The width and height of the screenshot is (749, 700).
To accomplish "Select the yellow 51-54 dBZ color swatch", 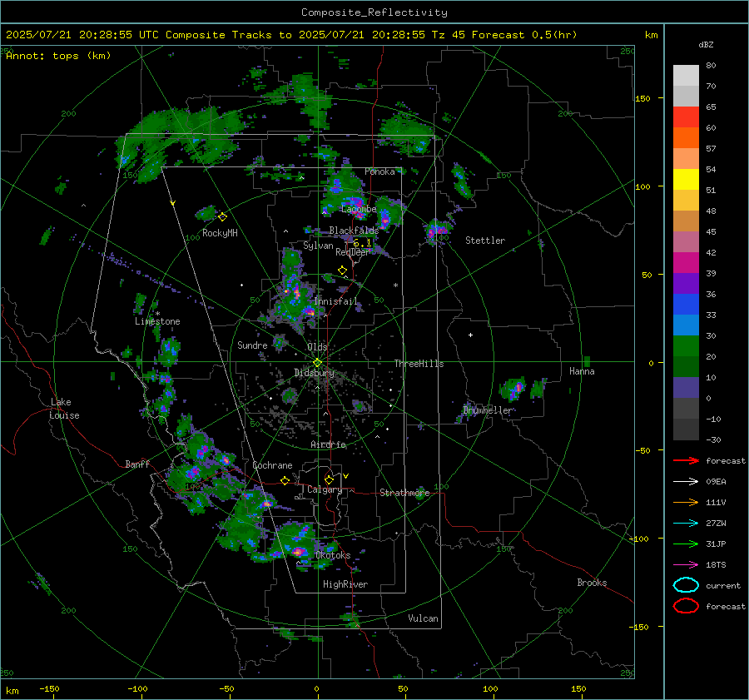I will click(686, 180).
